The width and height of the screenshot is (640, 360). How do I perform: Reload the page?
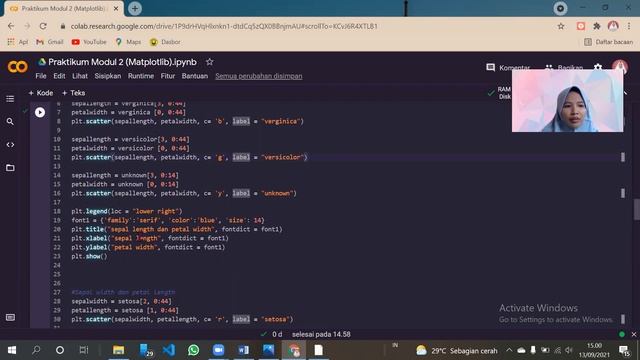click(43, 26)
